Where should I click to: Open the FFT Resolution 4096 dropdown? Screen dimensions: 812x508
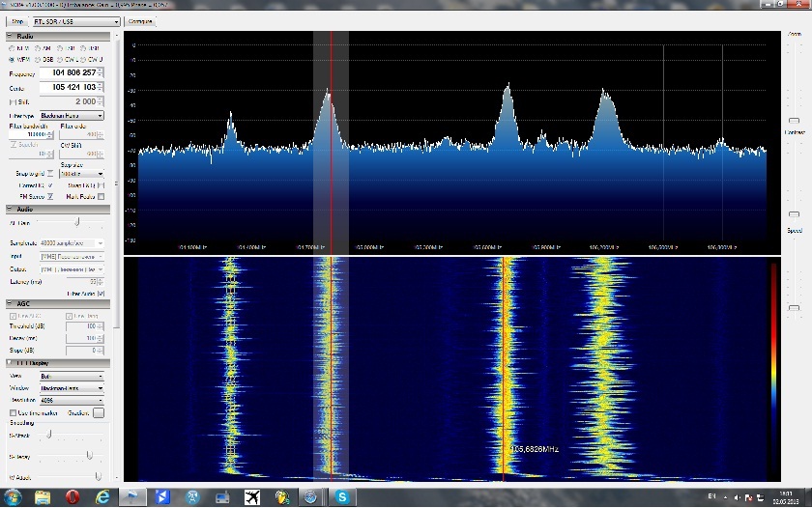coord(72,400)
